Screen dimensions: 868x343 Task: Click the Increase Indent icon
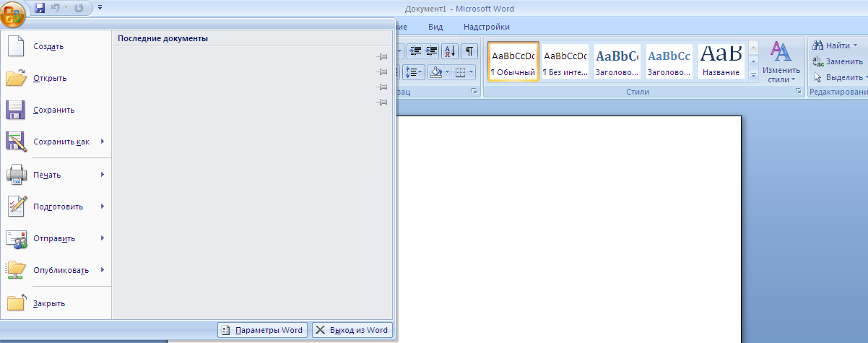point(431,51)
